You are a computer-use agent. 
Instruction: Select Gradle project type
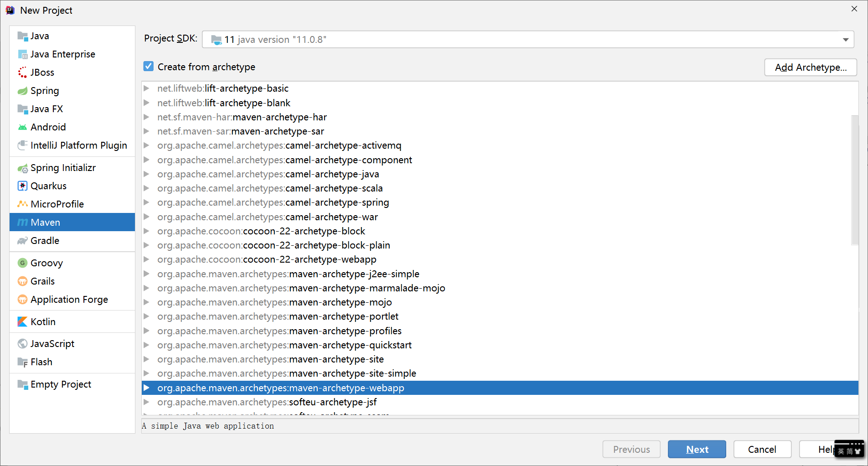[72, 241]
